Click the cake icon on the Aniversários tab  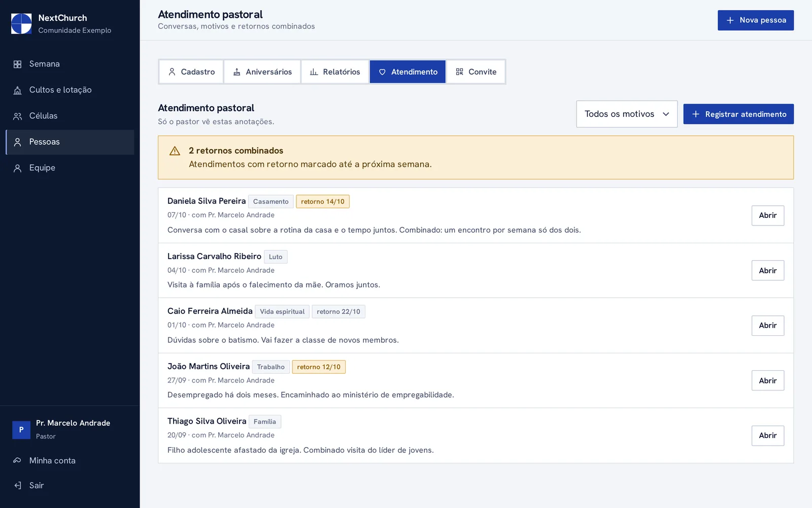pyautogui.click(x=236, y=72)
